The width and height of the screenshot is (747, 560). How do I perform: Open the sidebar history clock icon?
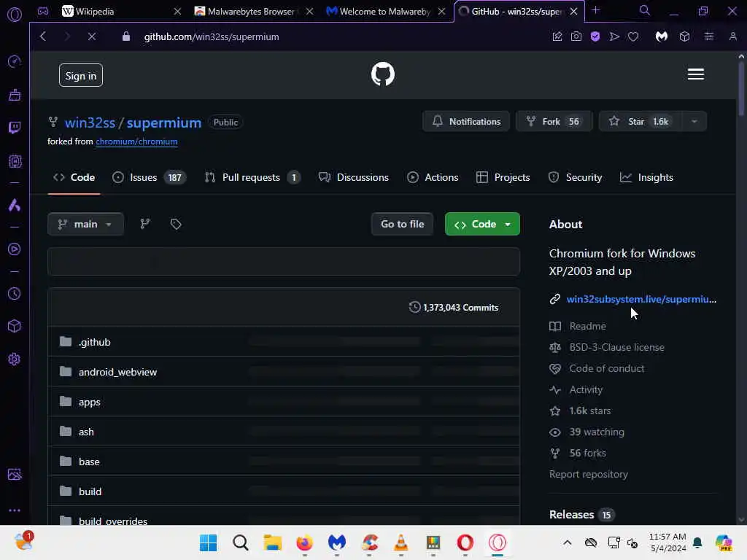pos(15,294)
